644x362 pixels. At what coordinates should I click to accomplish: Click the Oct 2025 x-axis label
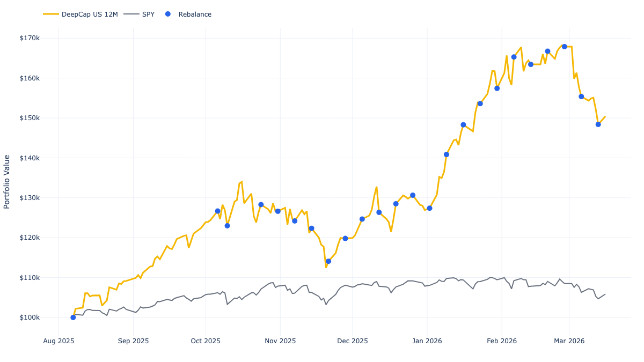click(206, 341)
